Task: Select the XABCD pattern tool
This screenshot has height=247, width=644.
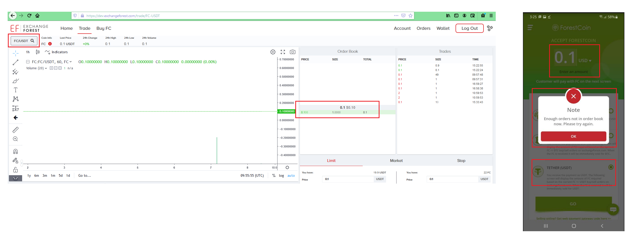Action: click(x=16, y=99)
